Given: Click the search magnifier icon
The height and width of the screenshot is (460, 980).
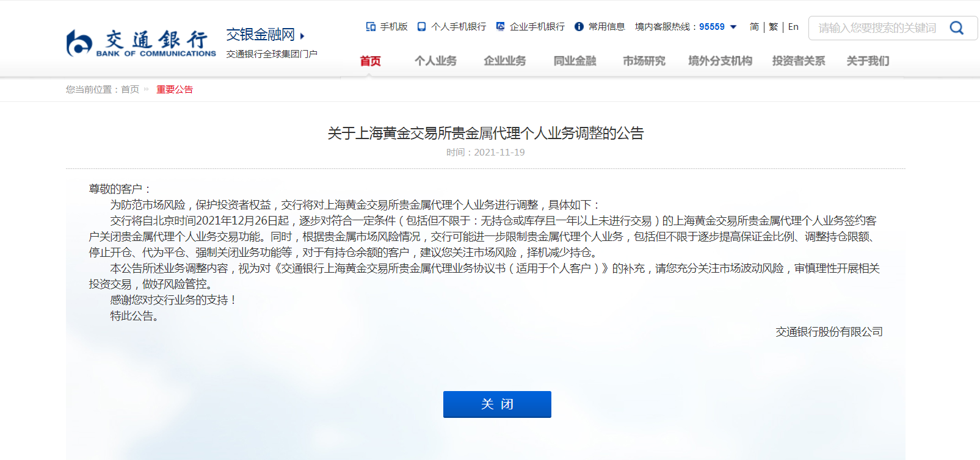Looking at the screenshot, I should point(957,28).
